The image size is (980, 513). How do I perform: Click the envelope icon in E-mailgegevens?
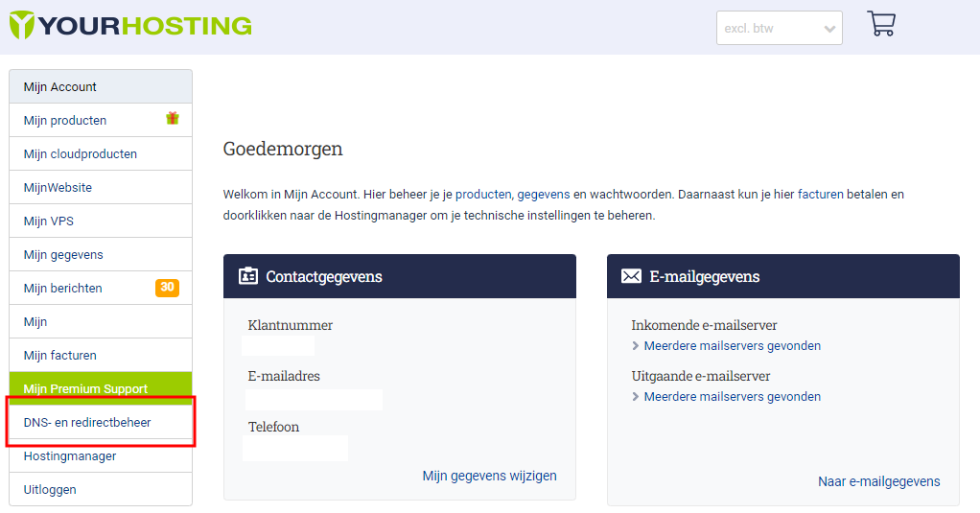point(631,276)
